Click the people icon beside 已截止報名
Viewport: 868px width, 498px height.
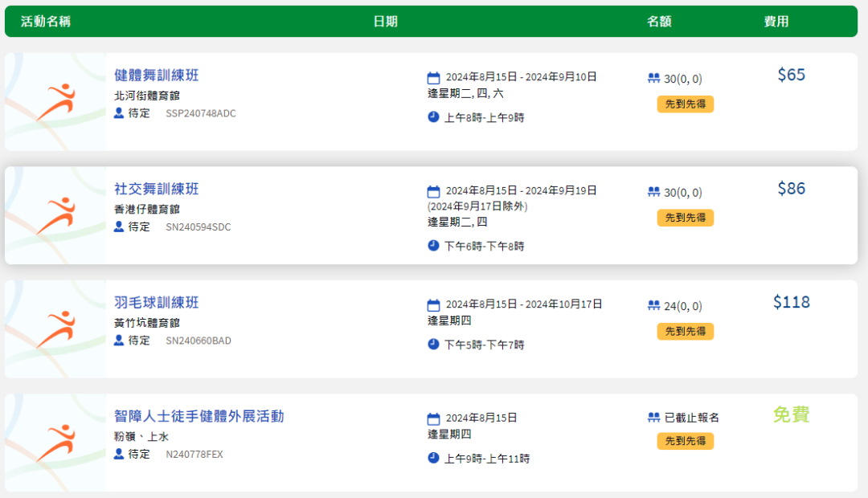click(x=653, y=417)
